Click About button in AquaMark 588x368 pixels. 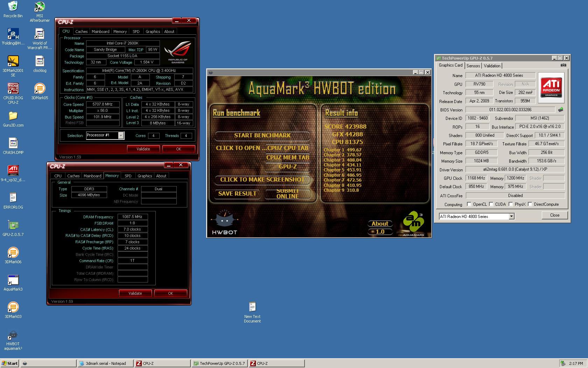(x=380, y=224)
